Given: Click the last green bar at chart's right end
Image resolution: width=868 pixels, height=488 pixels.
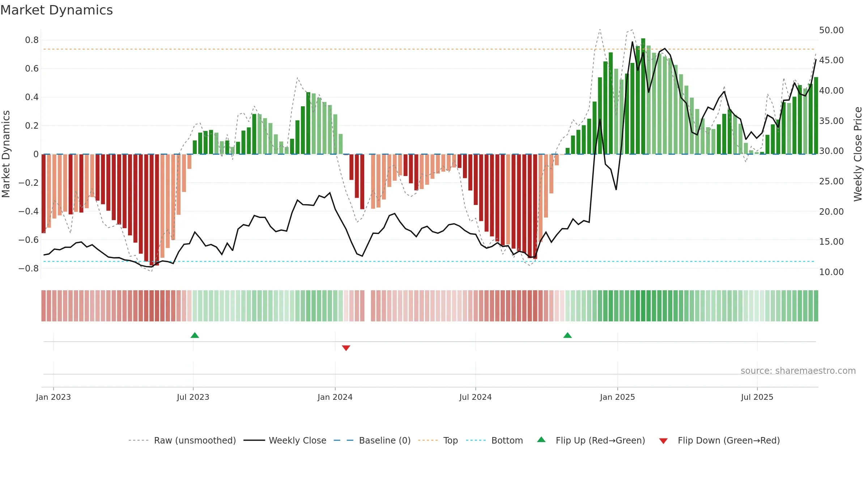Looking at the screenshot, I should click(x=816, y=116).
